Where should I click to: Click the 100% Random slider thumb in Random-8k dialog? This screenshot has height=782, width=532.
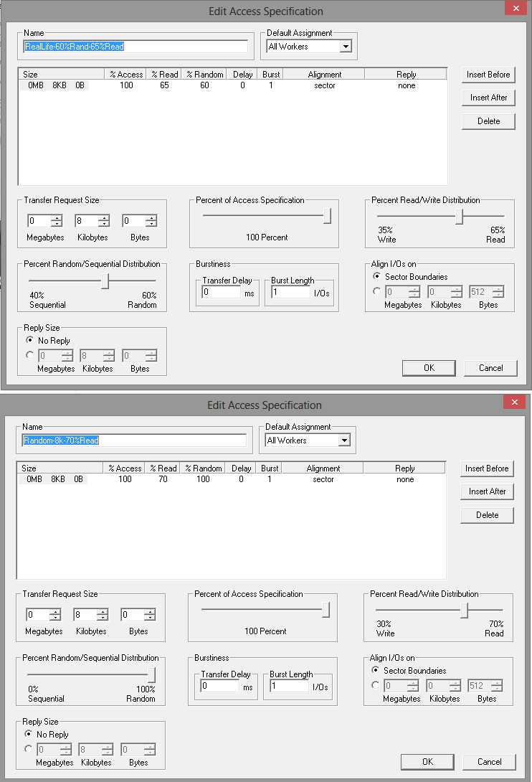pyautogui.click(x=151, y=674)
